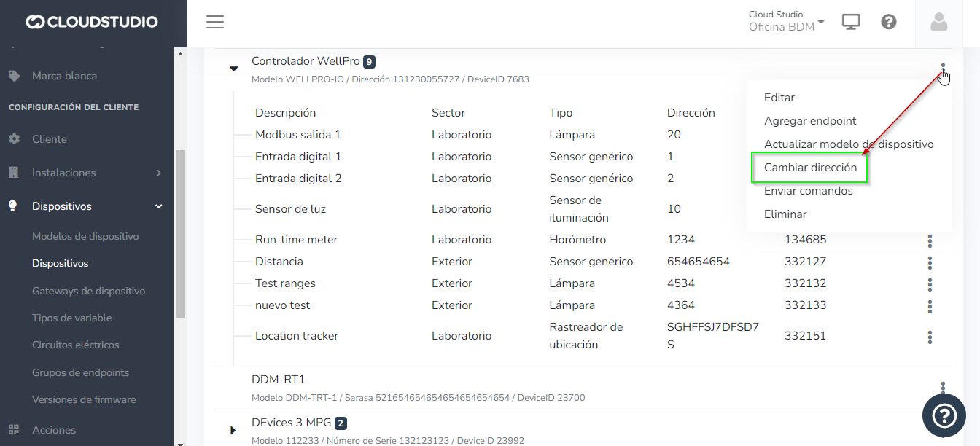Screen dimensions: 980x446
Task: Click the help question mark icon in header
Action: [888, 22]
